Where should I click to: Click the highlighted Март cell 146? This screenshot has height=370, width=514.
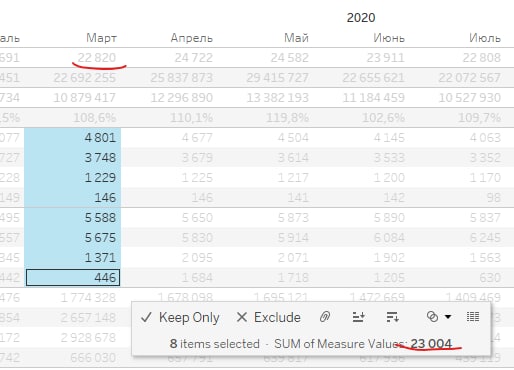(x=105, y=198)
